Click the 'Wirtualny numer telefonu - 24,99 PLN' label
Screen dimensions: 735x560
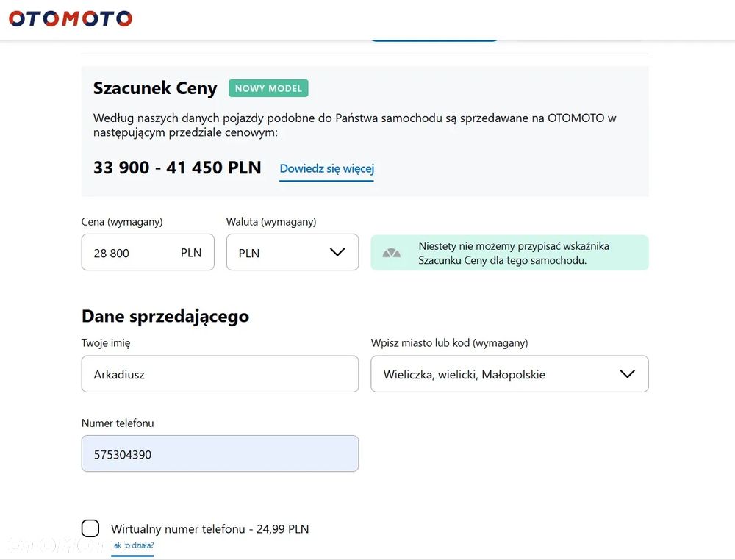click(209, 529)
